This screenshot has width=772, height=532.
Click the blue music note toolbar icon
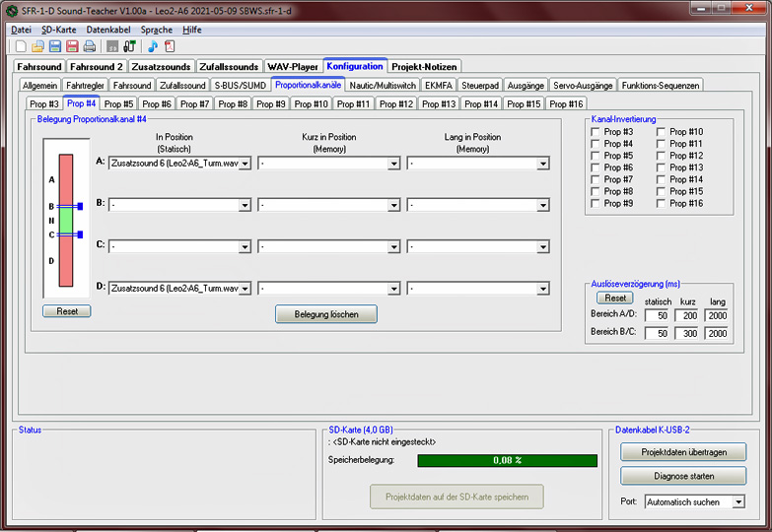click(x=153, y=46)
